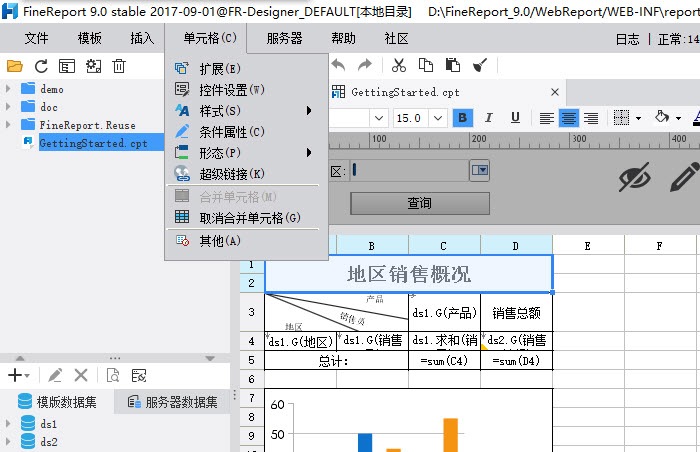Switch to 服务器数据集 tab
The width and height of the screenshot is (700, 452).
point(173,402)
